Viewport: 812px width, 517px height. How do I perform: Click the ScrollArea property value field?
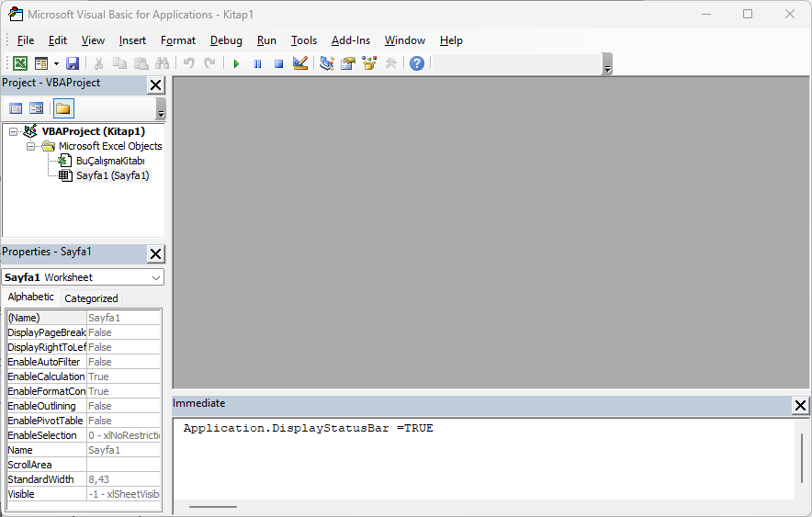[124, 465]
